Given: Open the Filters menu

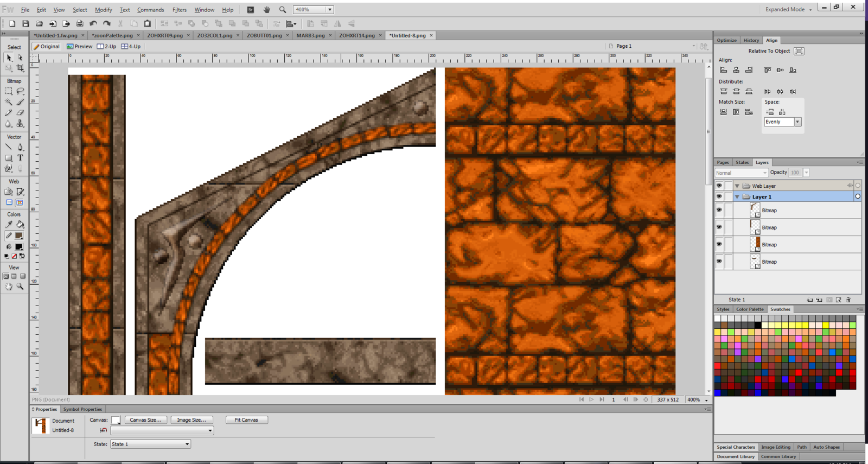Looking at the screenshot, I should point(179,10).
